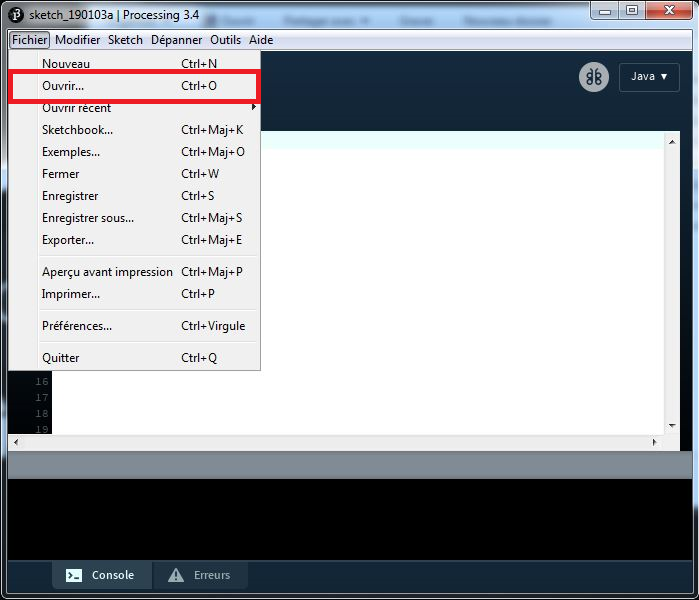699x600 pixels.
Task: Click the Console terminal icon
Action: coord(74,575)
